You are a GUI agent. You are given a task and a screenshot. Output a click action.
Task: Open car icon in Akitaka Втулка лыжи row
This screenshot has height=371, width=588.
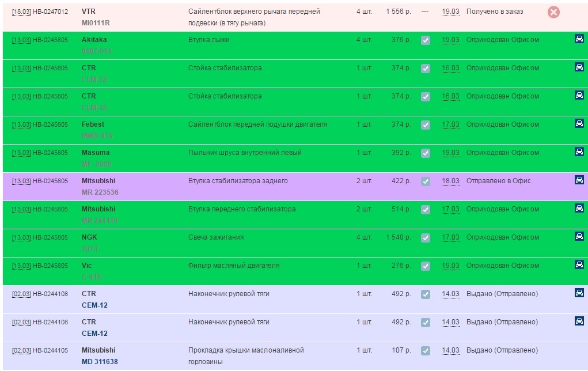pos(579,39)
